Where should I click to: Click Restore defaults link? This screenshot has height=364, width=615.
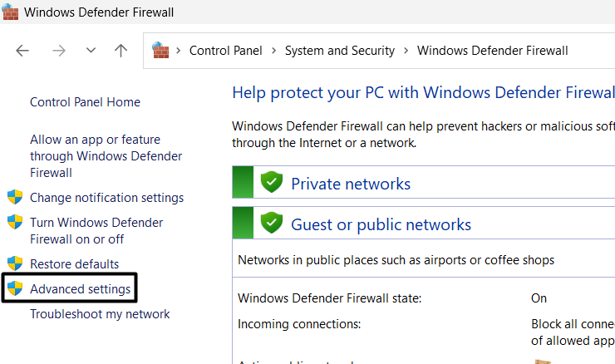(x=74, y=264)
